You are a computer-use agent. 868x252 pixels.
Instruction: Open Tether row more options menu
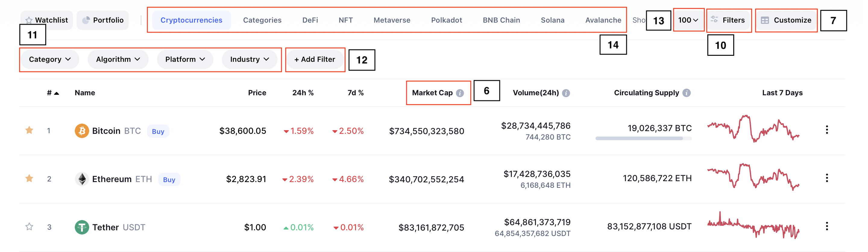coord(827,226)
